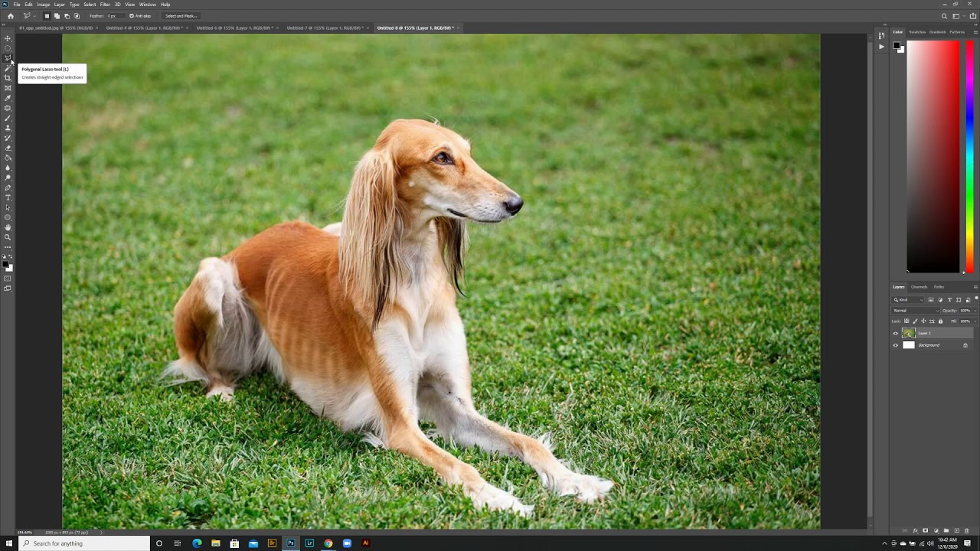
Task: Click New selection mode icon
Action: (47, 16)
